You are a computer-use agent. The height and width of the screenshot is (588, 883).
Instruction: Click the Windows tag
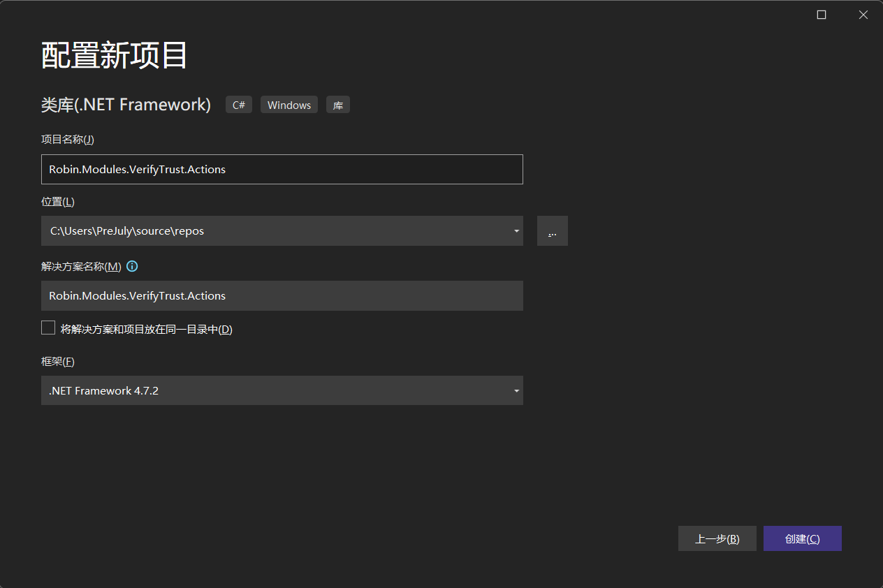(289, 105)
